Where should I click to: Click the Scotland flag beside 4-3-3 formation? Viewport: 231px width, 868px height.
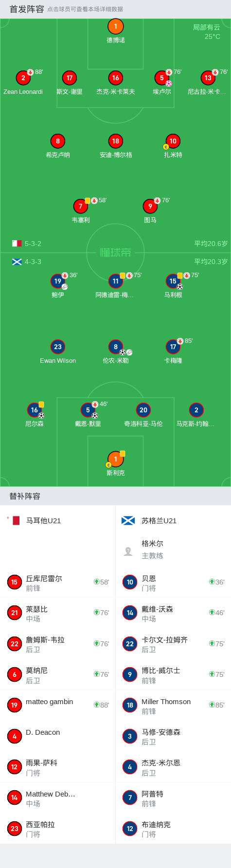pos(17,262)
